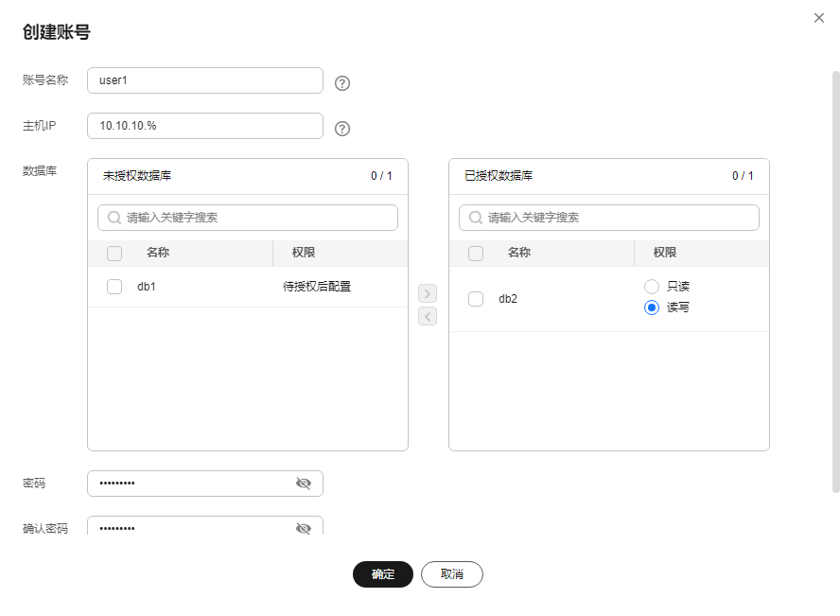This screenshot has width=840, height=616.
Task: Select all authorized databases header checkbox
Action: tap(476, 253)
